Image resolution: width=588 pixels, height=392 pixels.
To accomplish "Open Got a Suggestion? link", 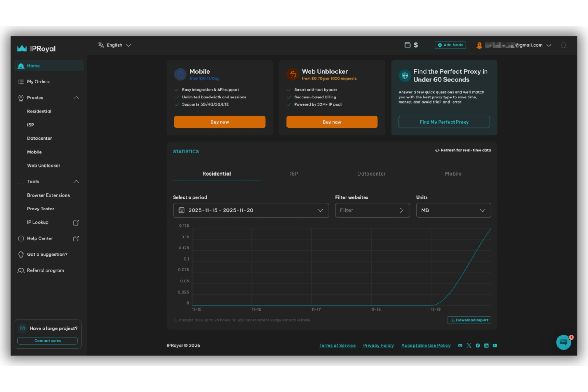I will pyautogui.click(x=47, y=255).
